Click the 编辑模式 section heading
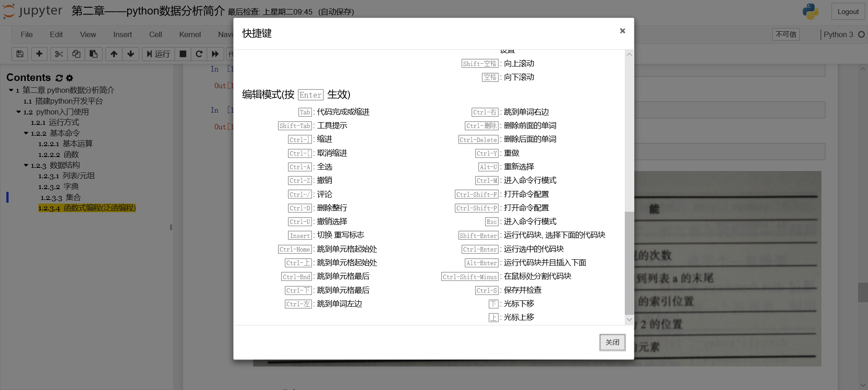 coord(296,95)
